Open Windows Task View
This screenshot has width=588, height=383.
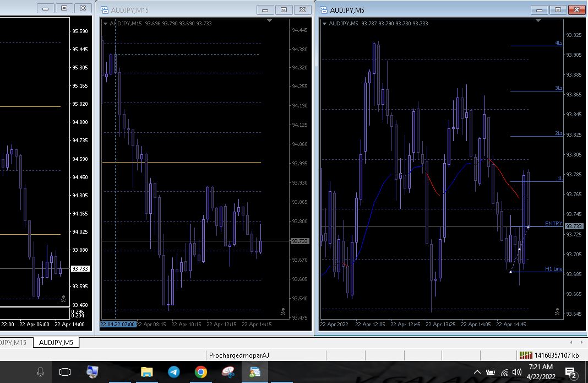(65, 372)
